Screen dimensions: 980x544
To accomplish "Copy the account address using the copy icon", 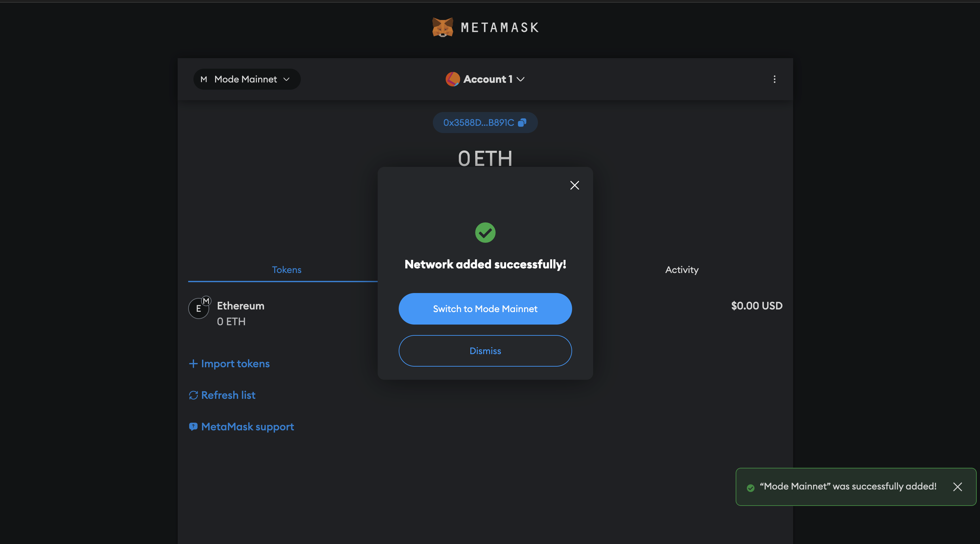I will click(x=523, y=122).
